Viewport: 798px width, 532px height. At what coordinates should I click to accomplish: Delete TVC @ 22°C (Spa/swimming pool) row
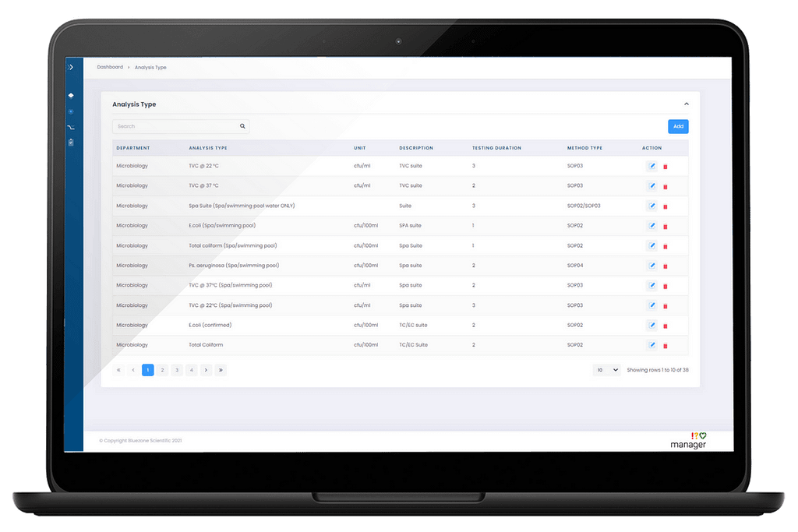coord(666,306)
